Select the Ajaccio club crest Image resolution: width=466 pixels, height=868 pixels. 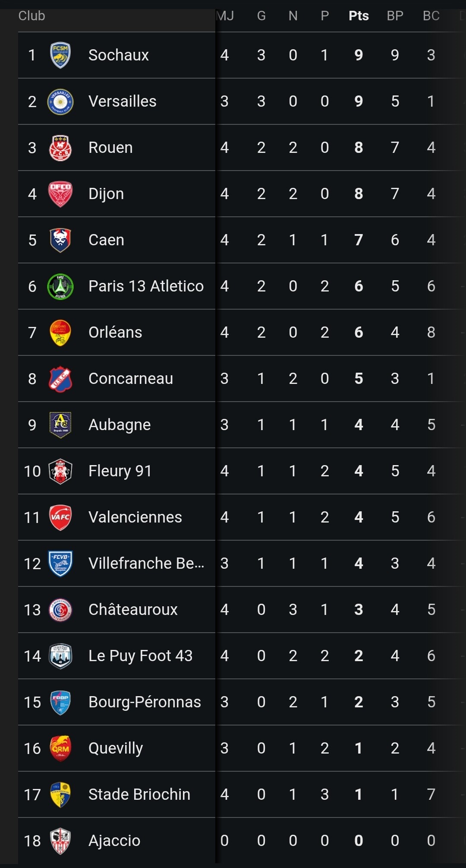60,841
